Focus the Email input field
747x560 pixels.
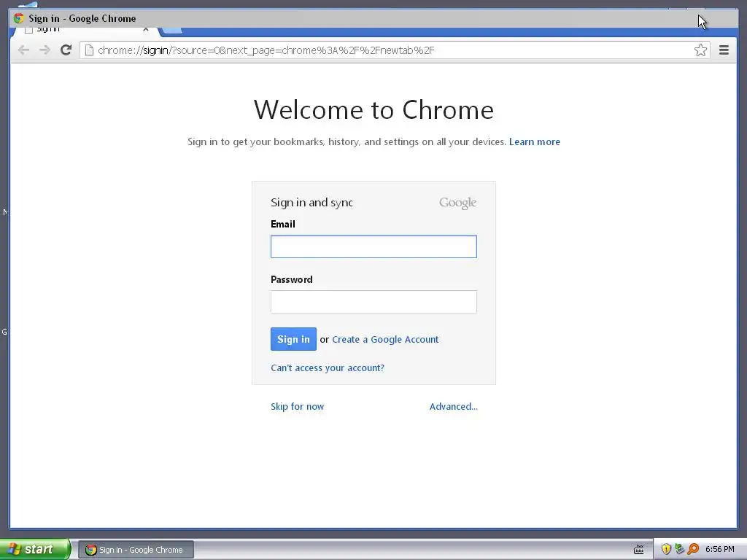click(373, 246)
